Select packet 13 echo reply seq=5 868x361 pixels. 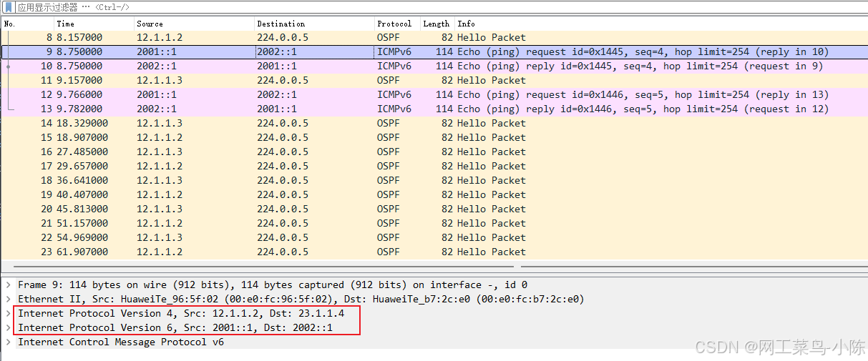(434, 109)
